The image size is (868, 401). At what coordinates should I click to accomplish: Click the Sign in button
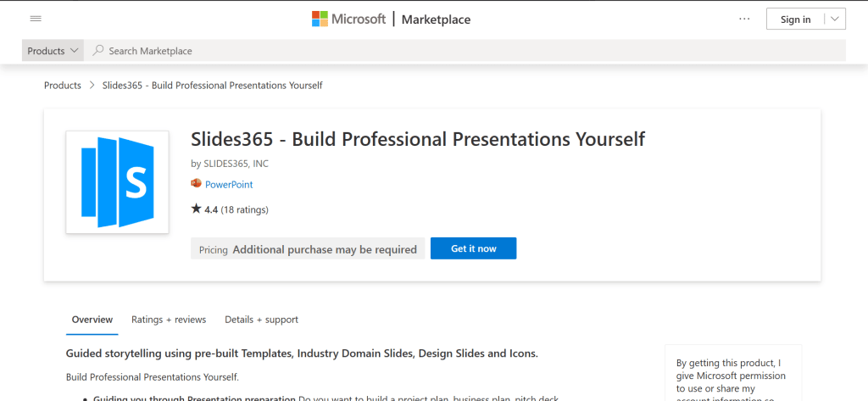coord(794,19)
